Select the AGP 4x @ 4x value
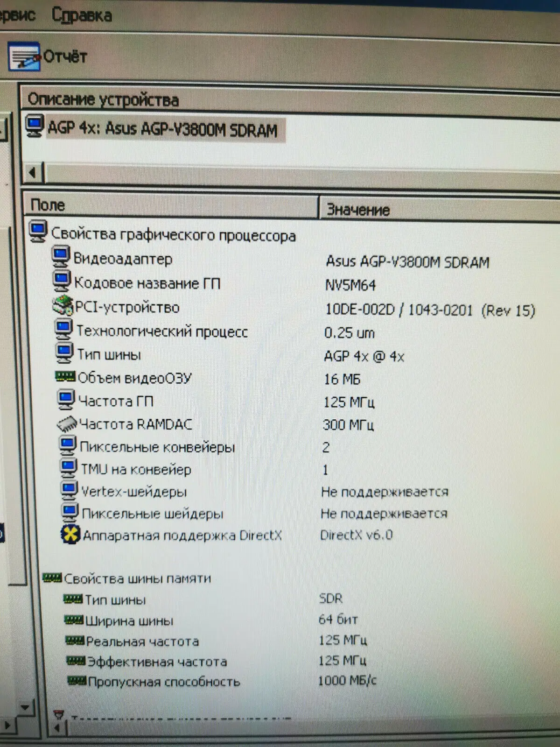The width and height of the screenshot is (560, 747). [364, 356]
